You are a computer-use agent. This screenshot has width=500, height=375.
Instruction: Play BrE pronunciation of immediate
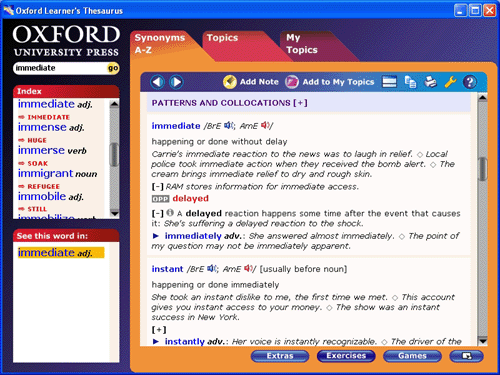point(229,125)
